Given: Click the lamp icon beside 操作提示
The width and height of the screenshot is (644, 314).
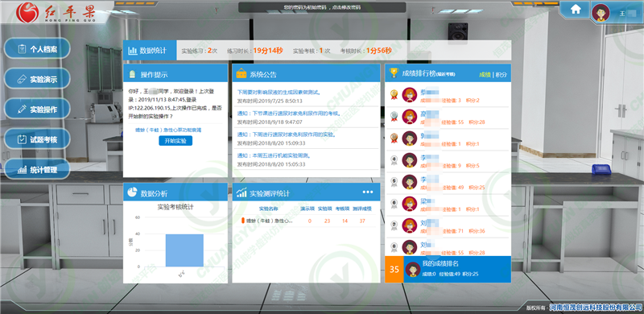Looking at the screenshot, I should pos(132,74).
